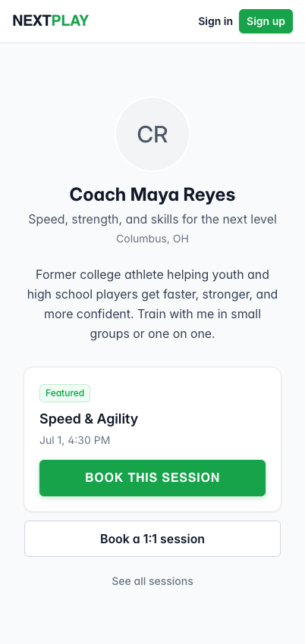Viewport: 305px width, 644px height.
Task: Click the dark NEXT part of logo
Action: point(32,20)
